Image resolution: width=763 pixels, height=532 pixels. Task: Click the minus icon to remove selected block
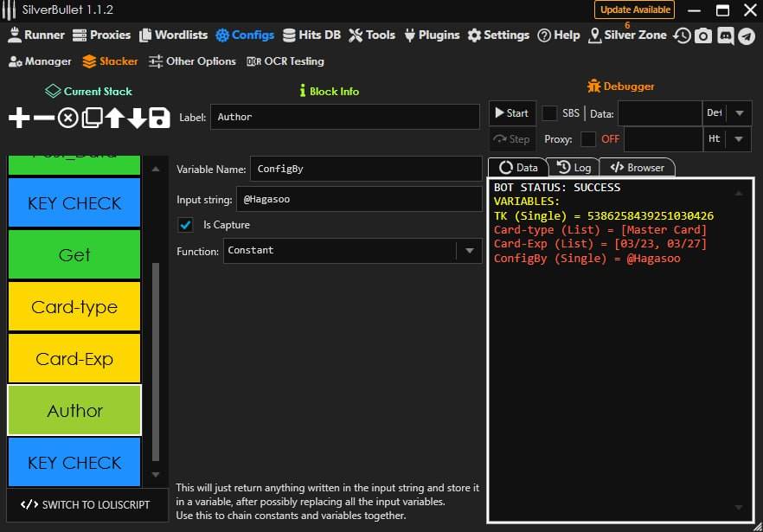[x=43, y=118]
